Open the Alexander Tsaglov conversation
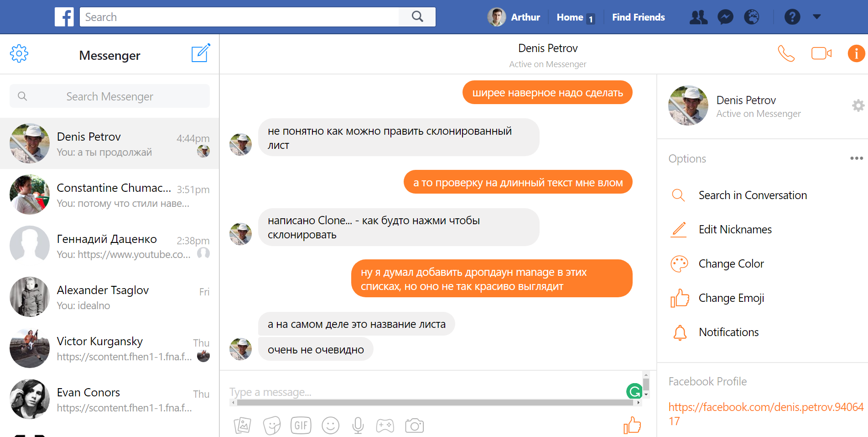This screenshot has height=437, width=868. (109, 297)
